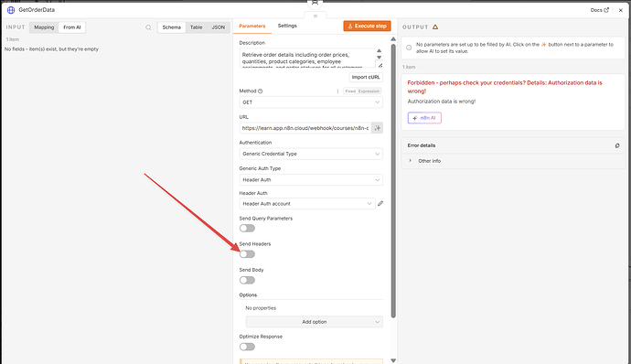Click the Error details heading

click(x=422, y=145)
